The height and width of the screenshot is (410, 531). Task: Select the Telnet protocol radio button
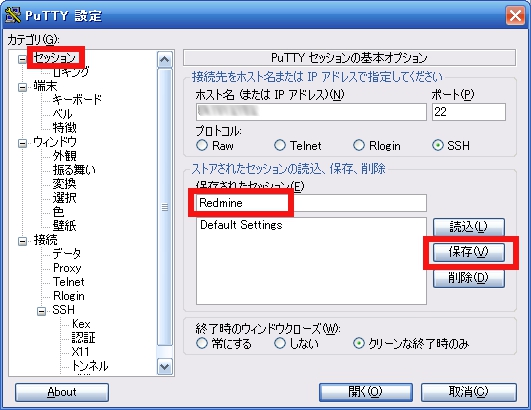pyautogui.click(x=280, y=146)
